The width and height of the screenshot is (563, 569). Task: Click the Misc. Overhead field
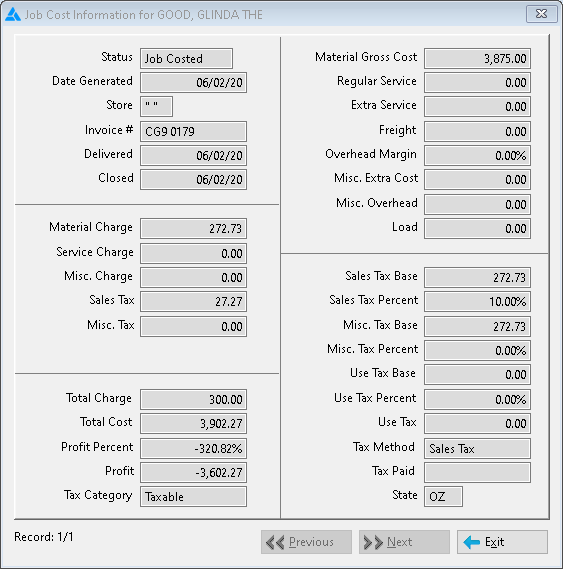(477, 204)
